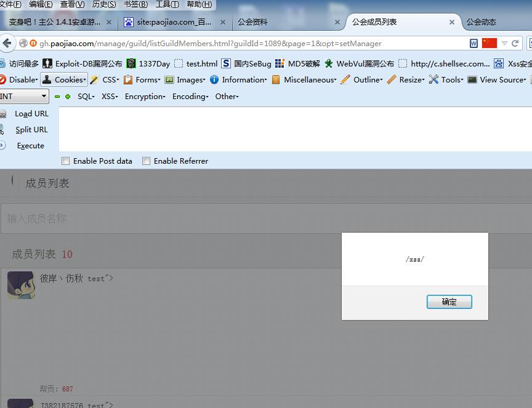Click the 输入成员名称 search field

[x=266, y=218]
